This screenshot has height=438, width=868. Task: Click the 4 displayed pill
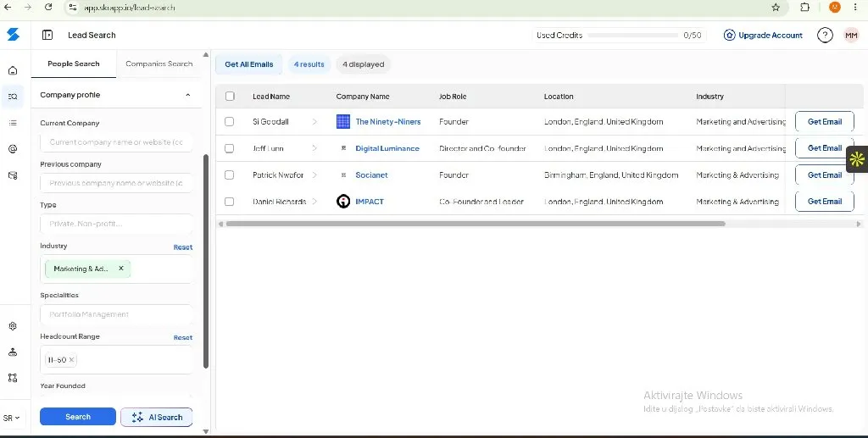point(363,64)
